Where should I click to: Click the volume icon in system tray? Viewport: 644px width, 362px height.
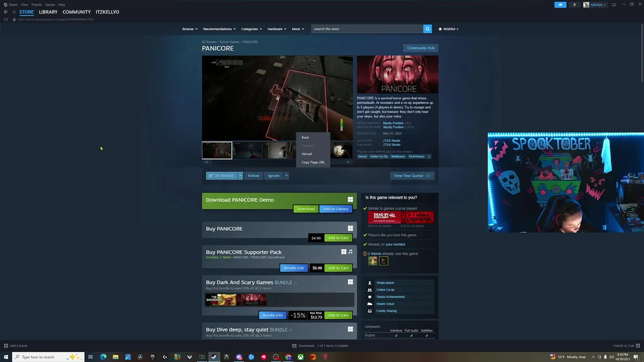tap(611, 357)
